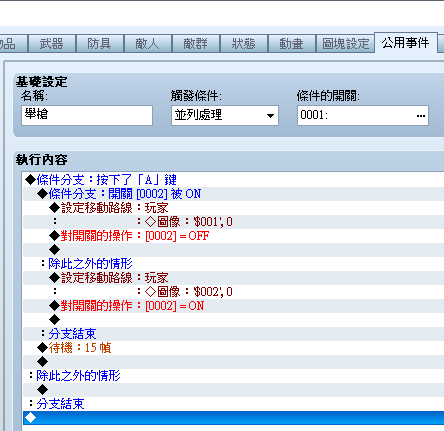The width and height of the screenshot is (444, 431).
Task: Select line 條件分支：開關 [0002] 被 ON
Action: (233, 194)
